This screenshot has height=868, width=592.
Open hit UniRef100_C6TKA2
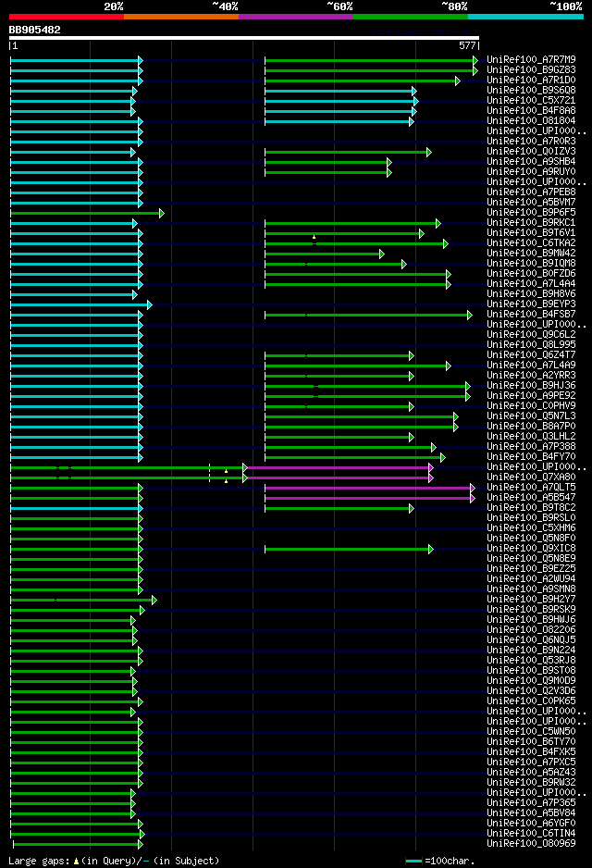tap(531, 243)
